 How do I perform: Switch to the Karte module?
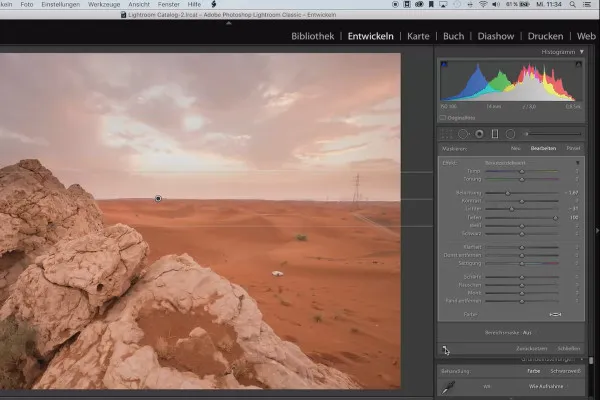tap(418, 36)
